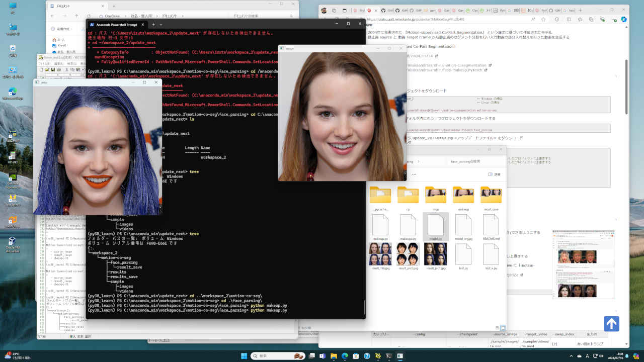Open the makeup folder
This screenshot has height=362, width=644.
coord(463,196)
